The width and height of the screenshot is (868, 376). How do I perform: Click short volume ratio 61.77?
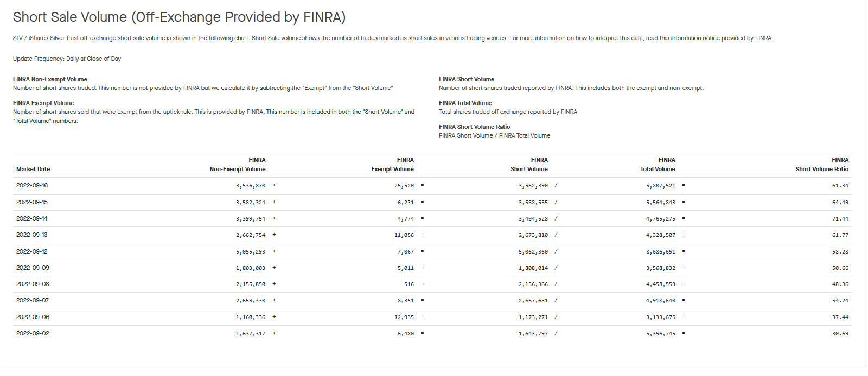coord(840,235)
